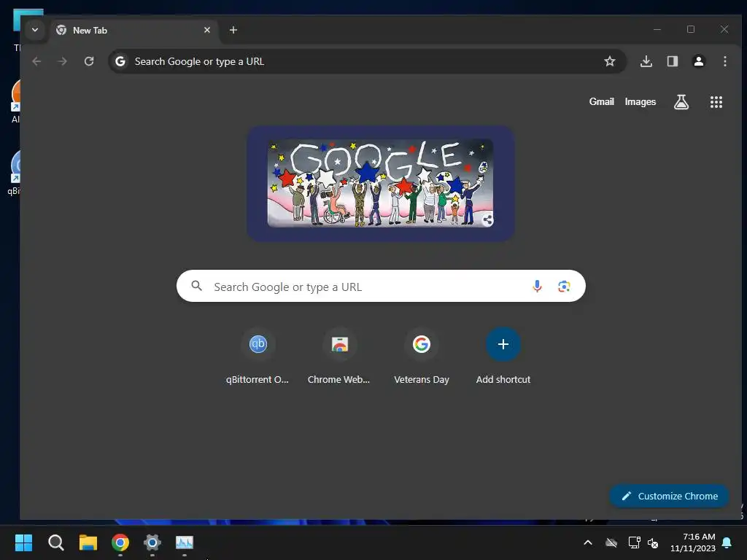The image size is (747, 560).
Task: Share the doodle via share icon
Action: pyautogui.click(x=487, y=219)
